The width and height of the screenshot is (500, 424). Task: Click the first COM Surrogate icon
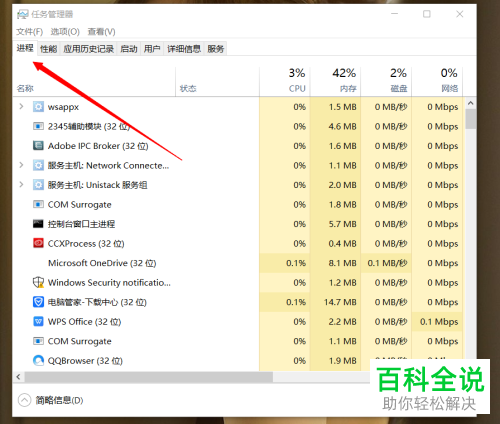[38, 204]
